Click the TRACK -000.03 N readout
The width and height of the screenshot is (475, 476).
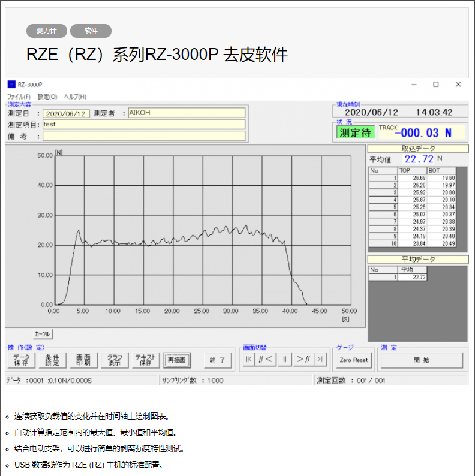tap(422, 132)
